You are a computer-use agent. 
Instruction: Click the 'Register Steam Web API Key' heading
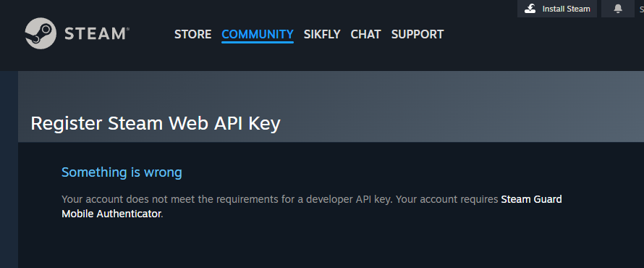(x=156, y=123)
